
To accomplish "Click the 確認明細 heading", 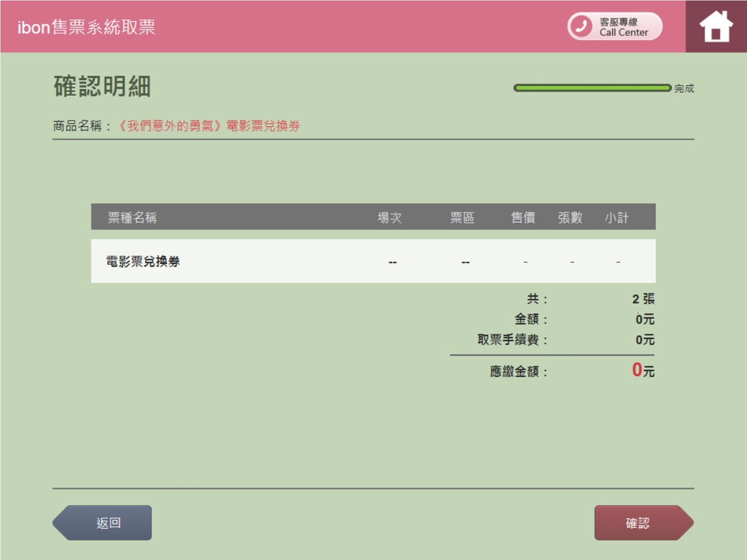I will (102, 86).
